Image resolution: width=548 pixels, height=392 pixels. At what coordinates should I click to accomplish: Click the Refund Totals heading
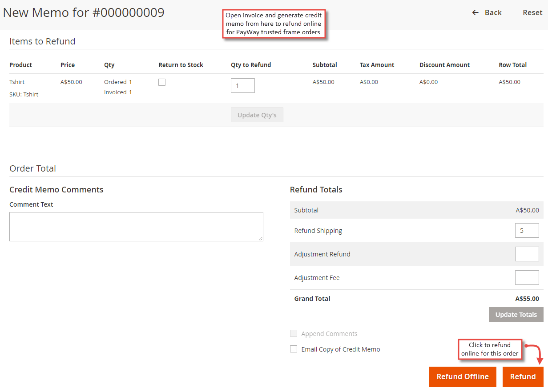tap(316, 190)
